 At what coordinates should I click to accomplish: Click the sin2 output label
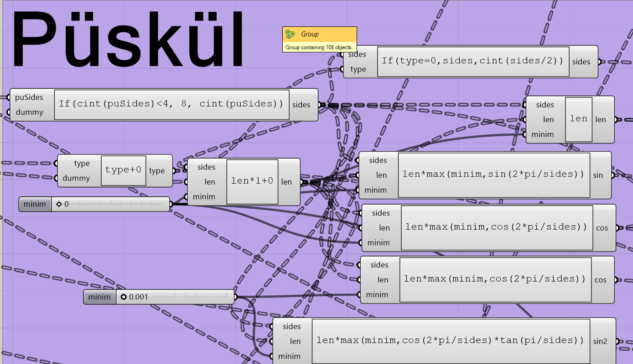point(600,341)
